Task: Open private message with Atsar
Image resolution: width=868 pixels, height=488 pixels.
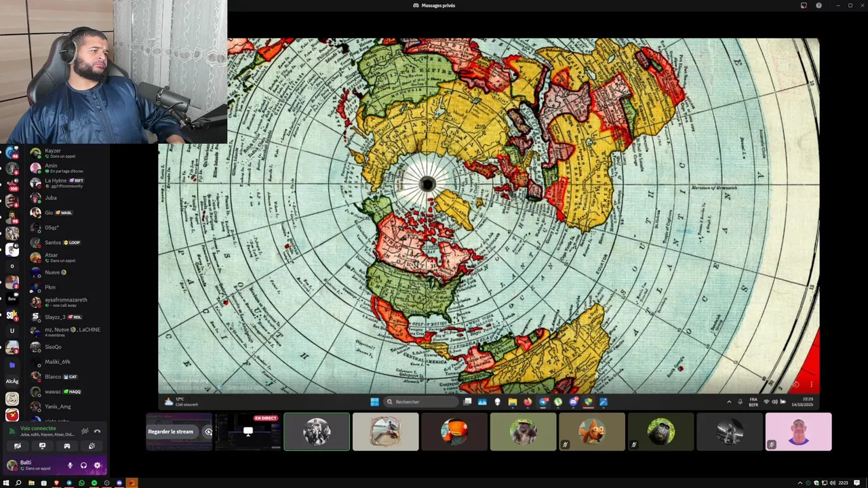Action: (66, 258)
